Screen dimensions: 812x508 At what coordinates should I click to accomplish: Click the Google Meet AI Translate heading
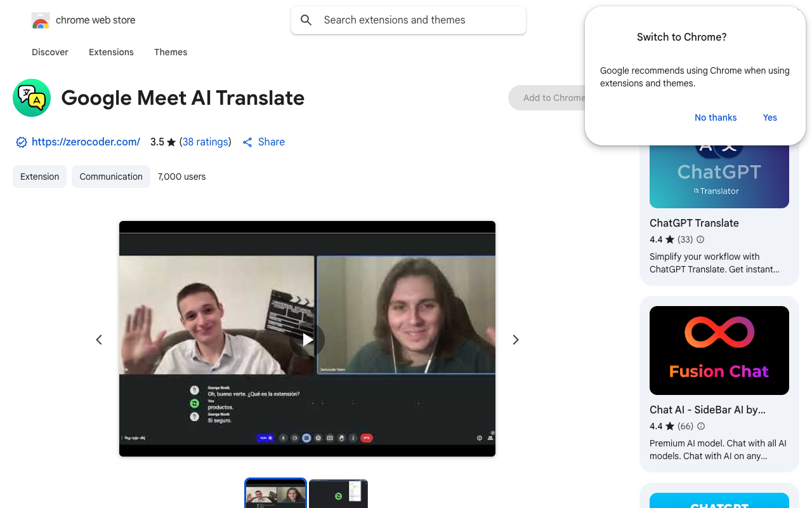[x=183, y=98]
